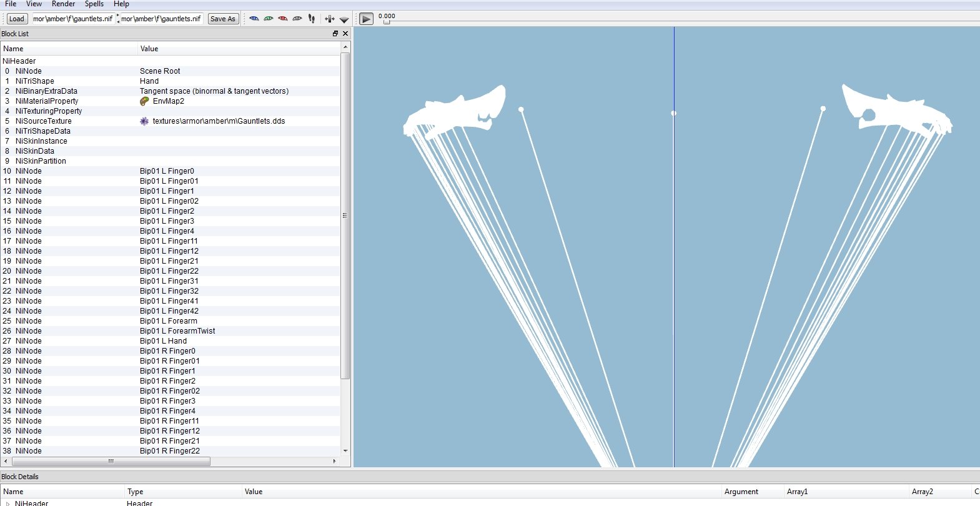The width and height of the screenshot is (980, 506).
Task: Select the Bip01 R Finger01 node
Action: pyautogui.click(x=171, y=361)
